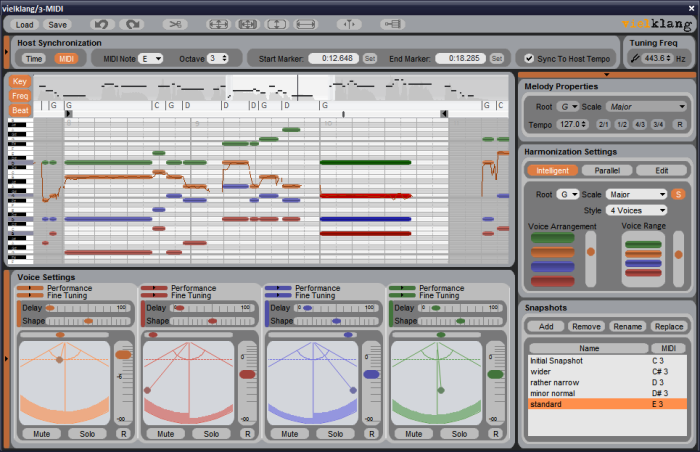Click the Voice Range vertical slider

pos(679,259)
